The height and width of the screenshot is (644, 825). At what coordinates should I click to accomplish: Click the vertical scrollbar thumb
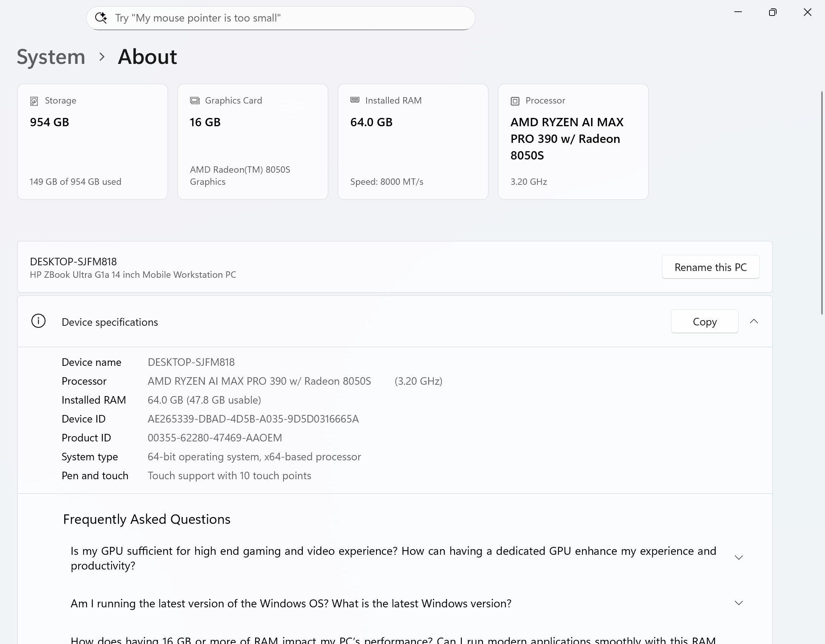click(822, 202)
